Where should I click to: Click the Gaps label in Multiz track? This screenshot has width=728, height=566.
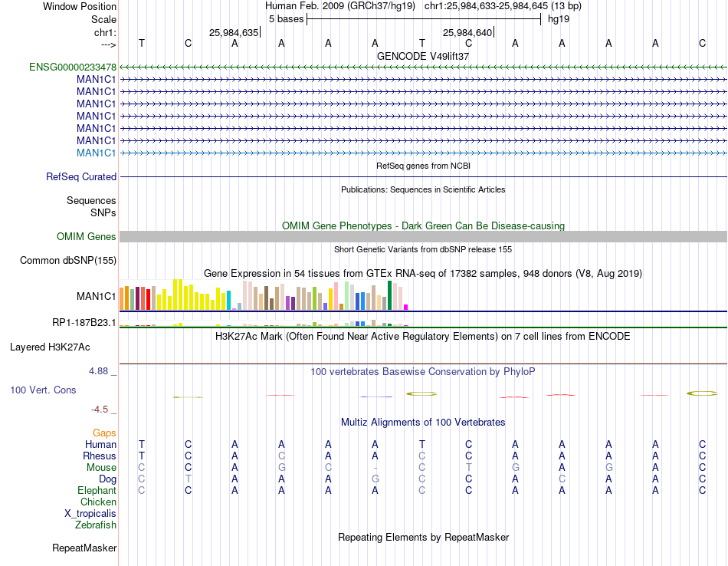click(104, 433)
